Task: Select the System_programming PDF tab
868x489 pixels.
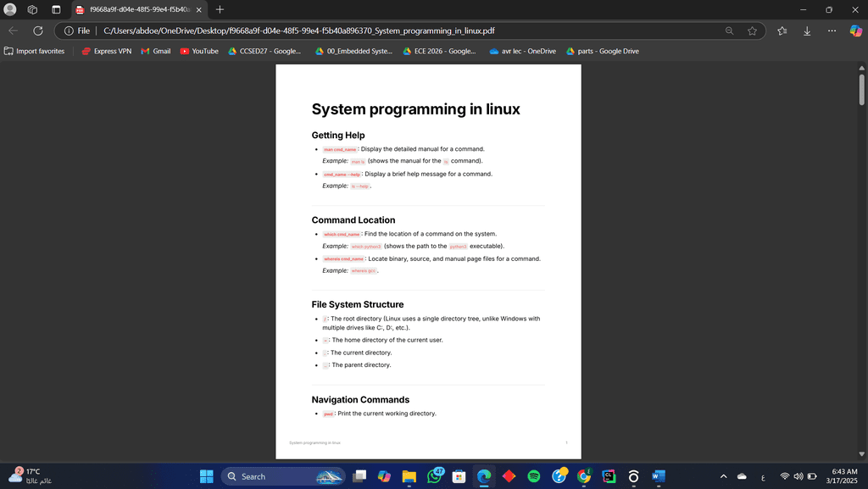Action: coord(140,9)
